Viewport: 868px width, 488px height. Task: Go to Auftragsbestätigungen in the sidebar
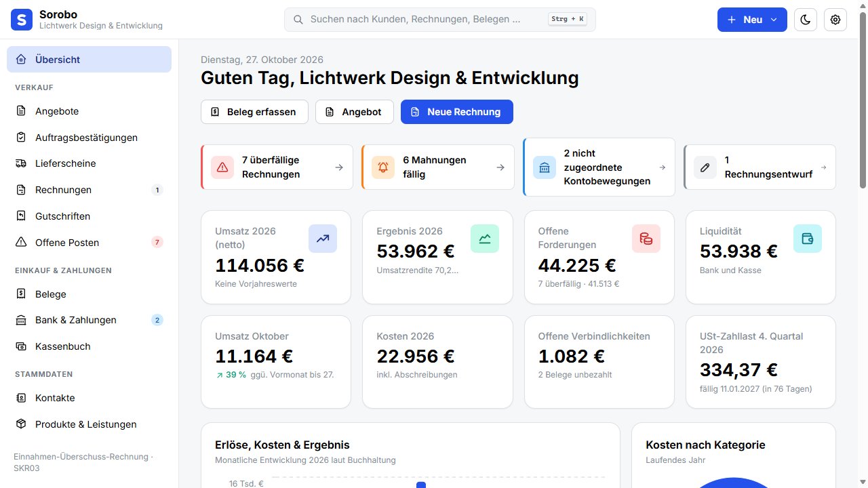pos(89,138)
